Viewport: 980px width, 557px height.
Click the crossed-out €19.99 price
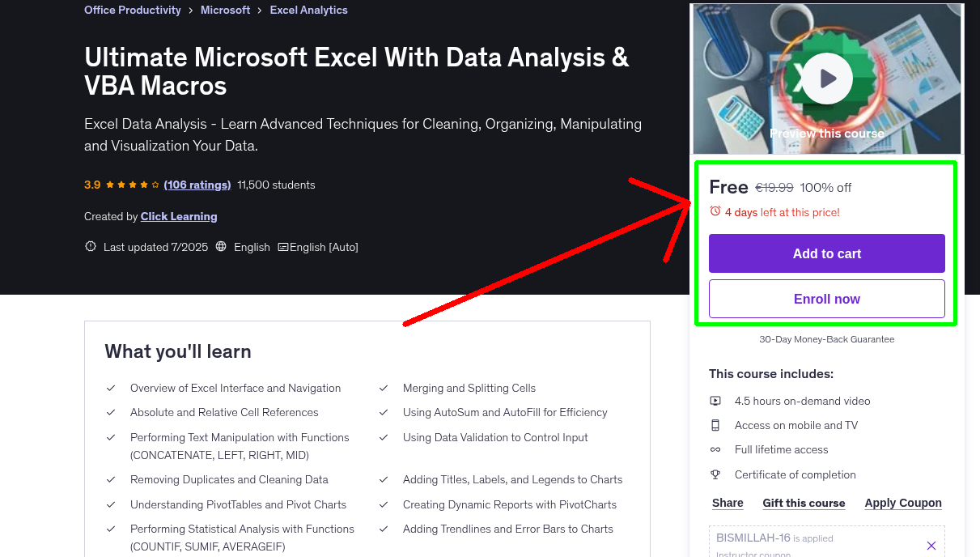tap(774, 187)
